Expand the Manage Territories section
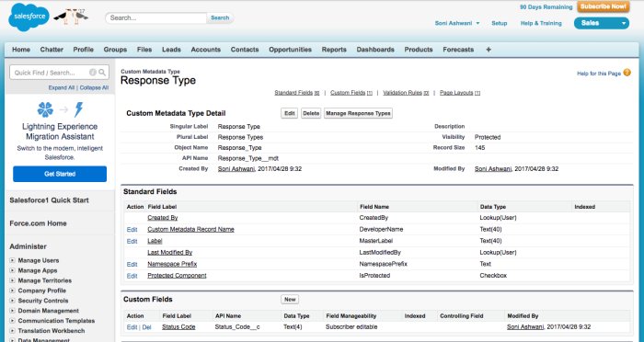The height and width of the screenshot is (342, 644). pos(12,280)
